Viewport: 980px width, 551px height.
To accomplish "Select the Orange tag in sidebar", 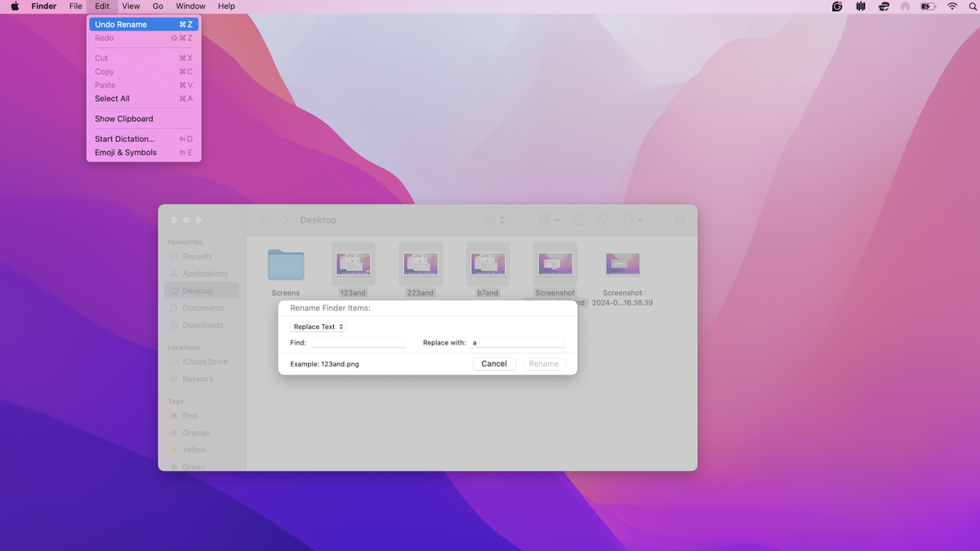I will pos(174,433).
